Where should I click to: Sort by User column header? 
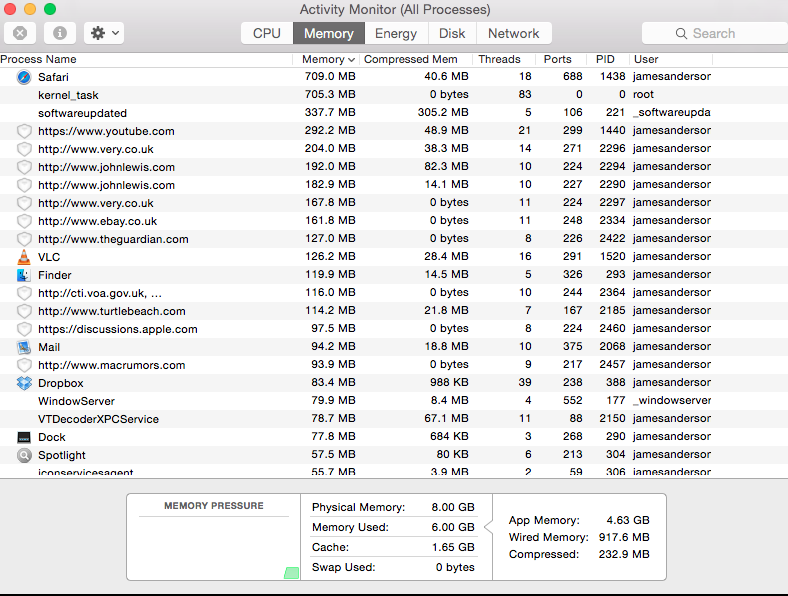[671, 59]
